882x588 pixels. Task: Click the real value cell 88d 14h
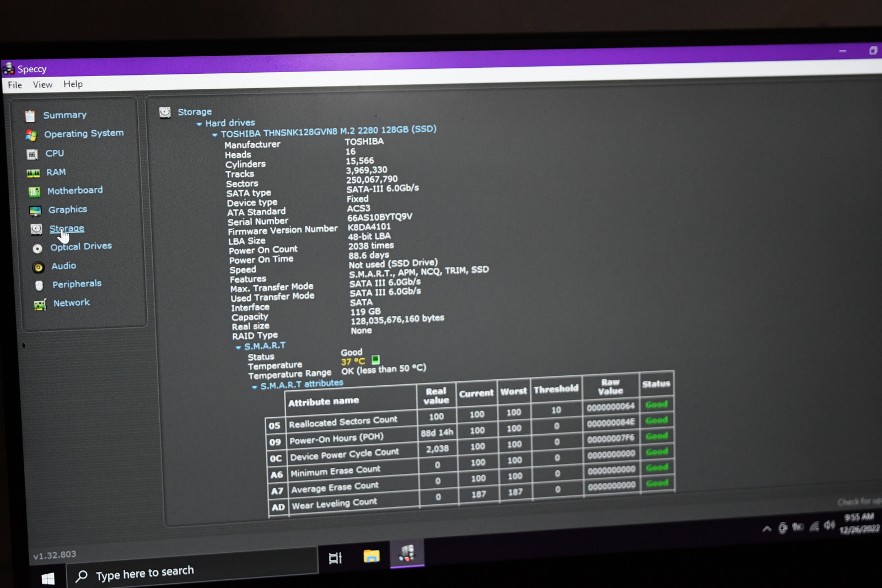click(x=437, y=433)
